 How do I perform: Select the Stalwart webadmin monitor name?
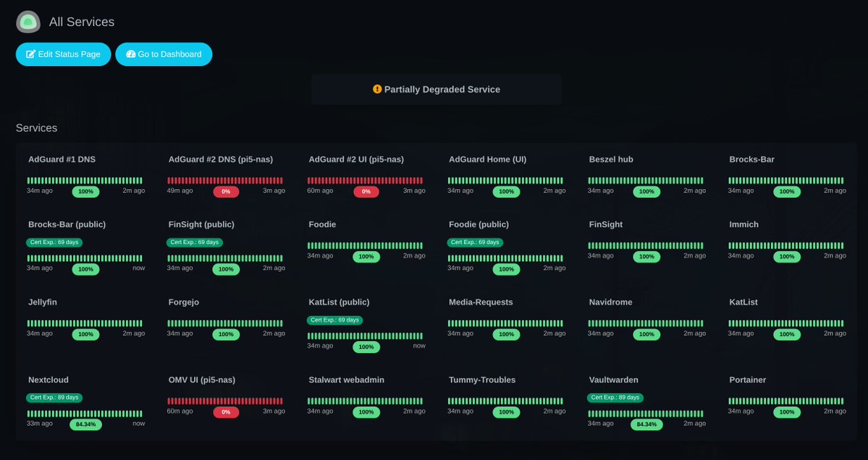(347, 380)
